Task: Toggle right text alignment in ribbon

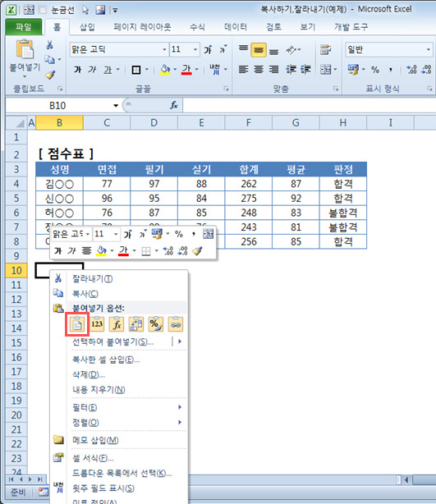Action: [273, 70]
